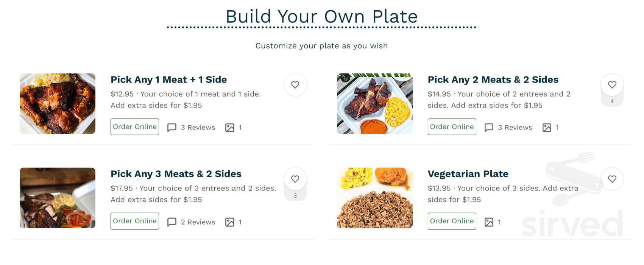View jerk chicken thumbnail for 1 Meat plate

(58, 104)
